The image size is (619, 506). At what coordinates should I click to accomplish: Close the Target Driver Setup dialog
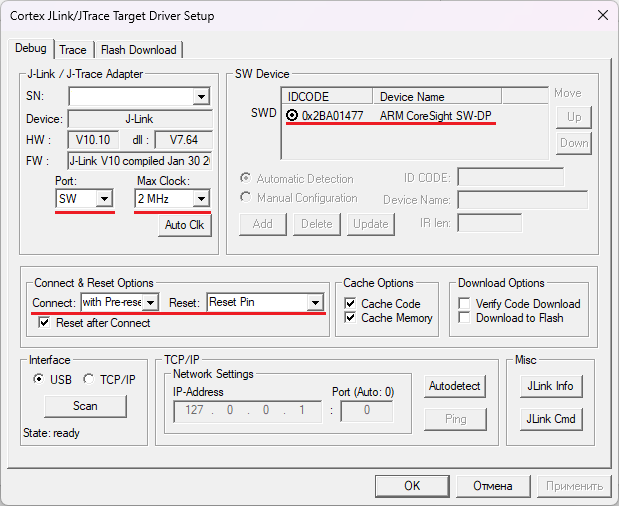click(x=602, y=15)
